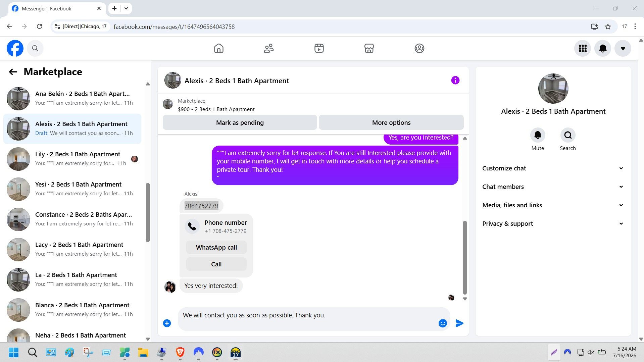Viewport: 644px width, 362px height.
Task: Click the install app icon in address bar
Action: [x=594, y=27]
